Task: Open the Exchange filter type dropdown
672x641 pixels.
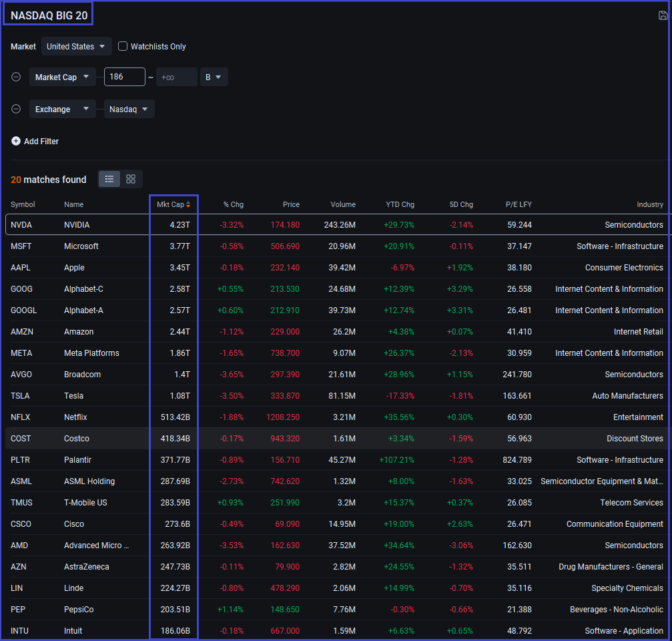Action: pyautogui.click(x=62, y=110)
